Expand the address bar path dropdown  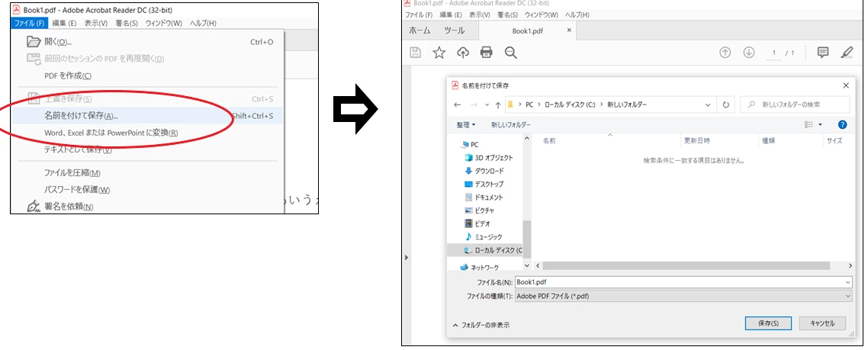708,104
